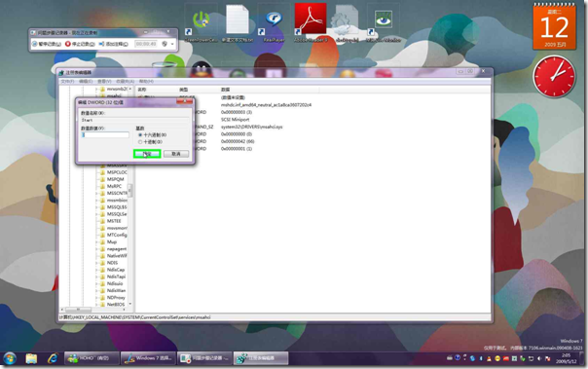The image size is (588, 369).
Task: Open the RealPlayer desktop shortcut
Action: point(274,19)
